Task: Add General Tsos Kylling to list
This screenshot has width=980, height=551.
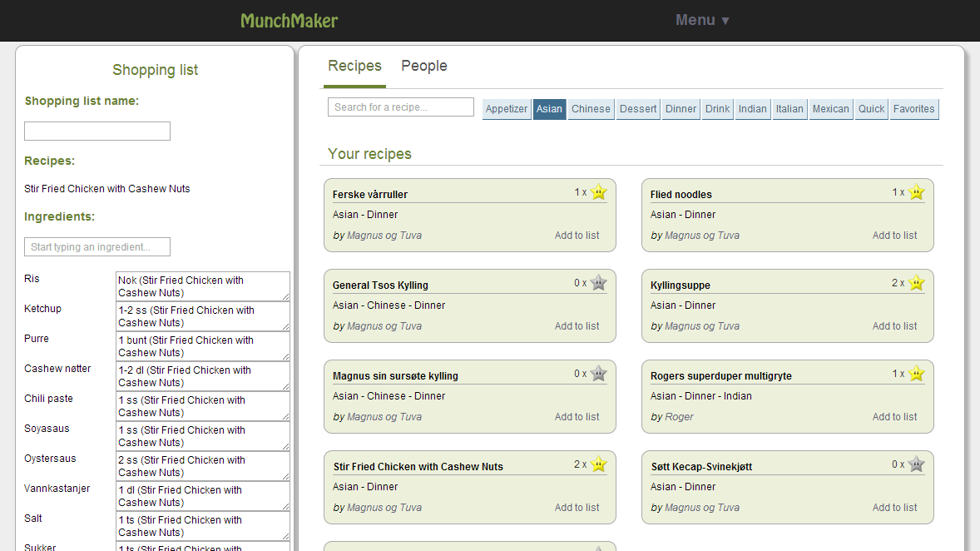Action: [x=577, y=325]
